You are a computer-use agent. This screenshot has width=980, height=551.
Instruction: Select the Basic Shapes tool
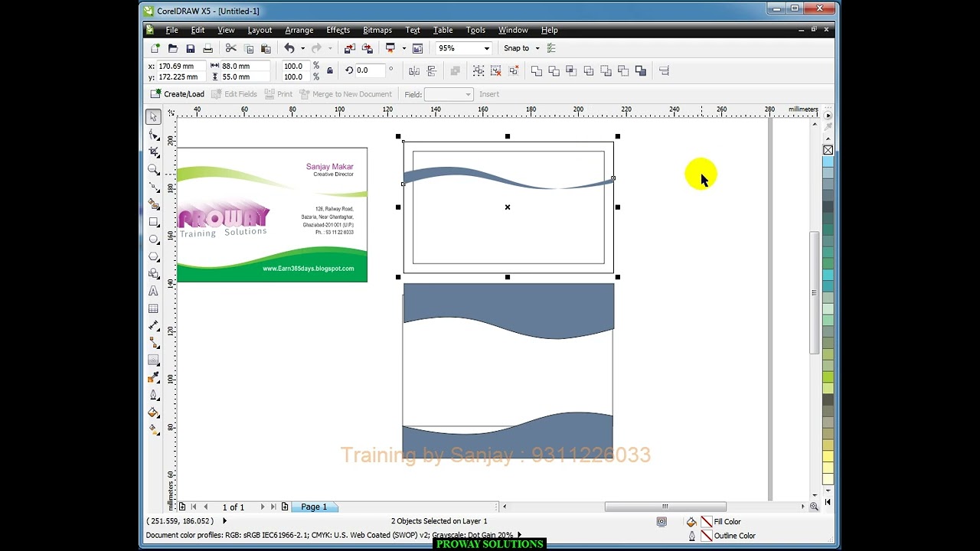[153, 274]
